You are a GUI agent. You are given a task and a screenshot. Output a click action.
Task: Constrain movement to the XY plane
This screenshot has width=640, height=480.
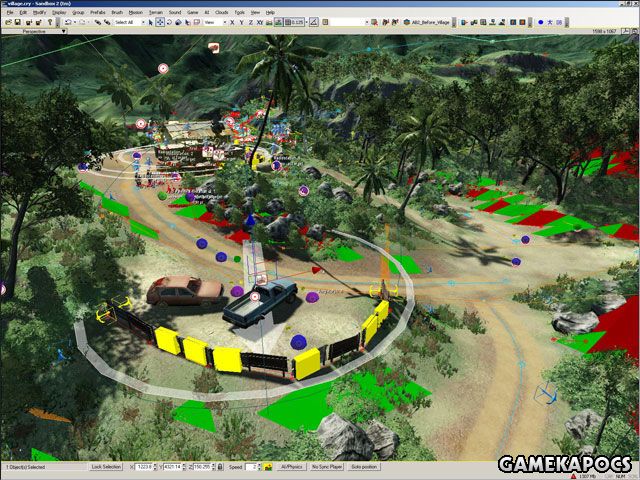[260, 22]
